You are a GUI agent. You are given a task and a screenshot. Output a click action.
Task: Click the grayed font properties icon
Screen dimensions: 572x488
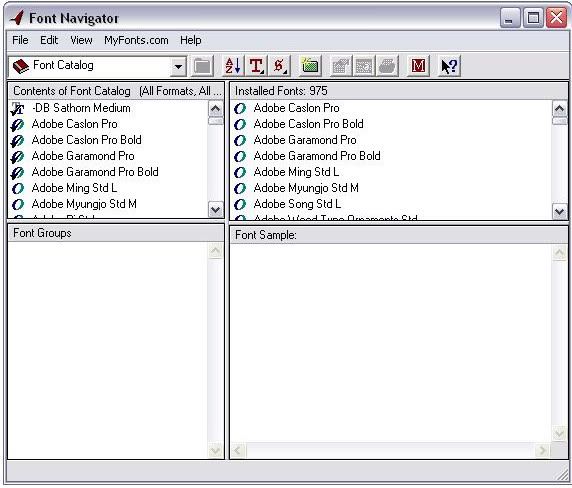click(x=341, y=66)
